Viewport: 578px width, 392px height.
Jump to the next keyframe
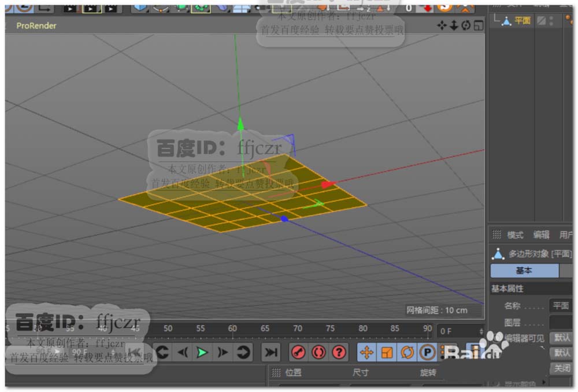pyautogui.click(x=243, y=353)
